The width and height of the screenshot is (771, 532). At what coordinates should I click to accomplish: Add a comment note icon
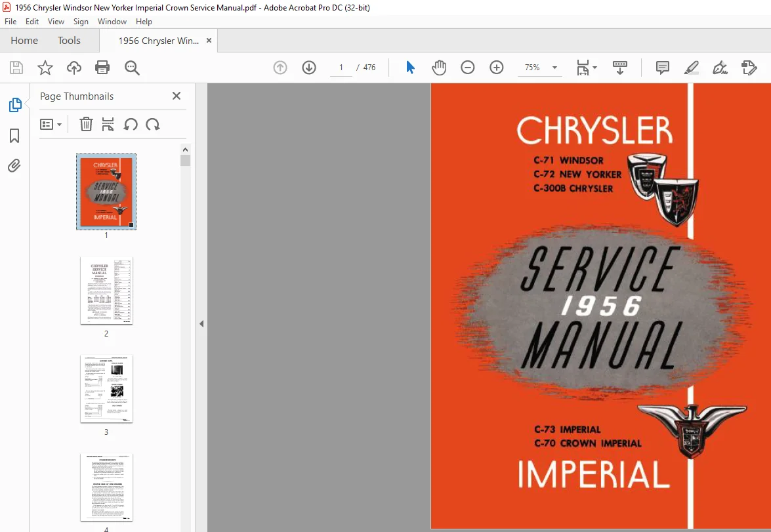click(662, 68)
